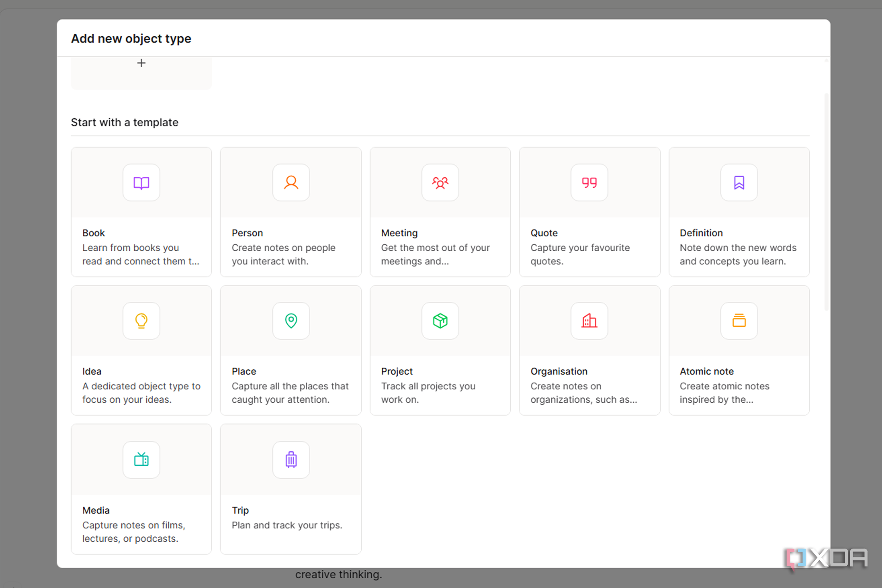Click the Person template title
This screenshot has width=882, height=588.
(247, 233)
